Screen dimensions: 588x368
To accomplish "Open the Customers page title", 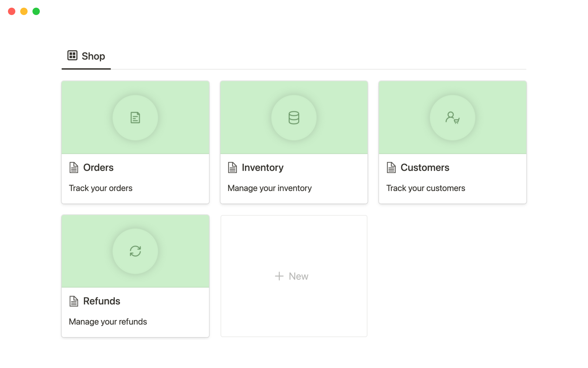I will [425, 168].
